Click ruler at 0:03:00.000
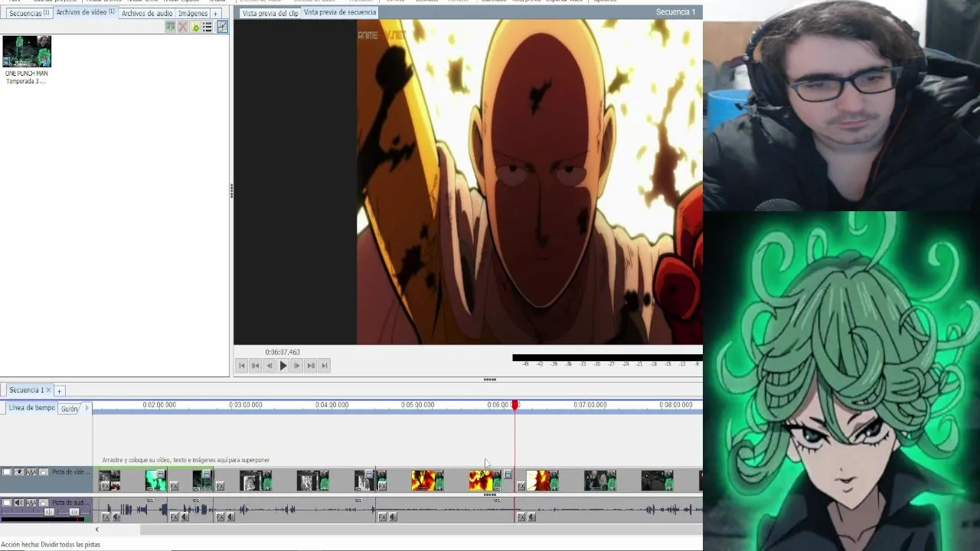Image resolution: width=980 pixels, height=551 pixels. (246, 405)
